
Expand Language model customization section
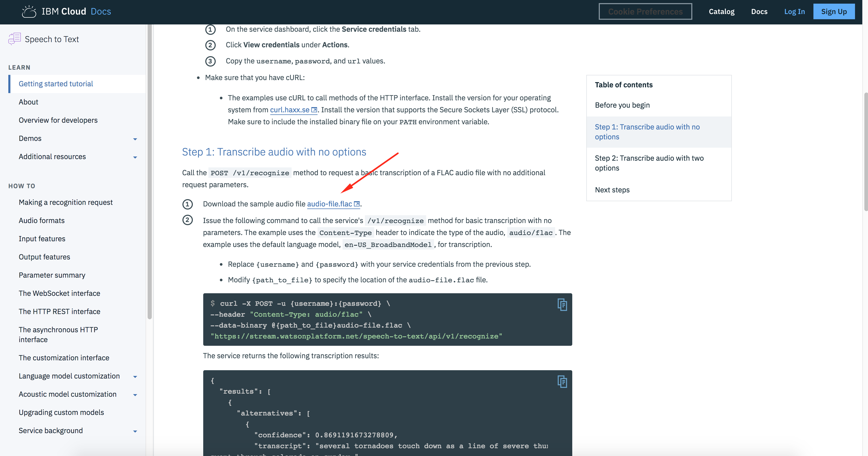point(135,376)
